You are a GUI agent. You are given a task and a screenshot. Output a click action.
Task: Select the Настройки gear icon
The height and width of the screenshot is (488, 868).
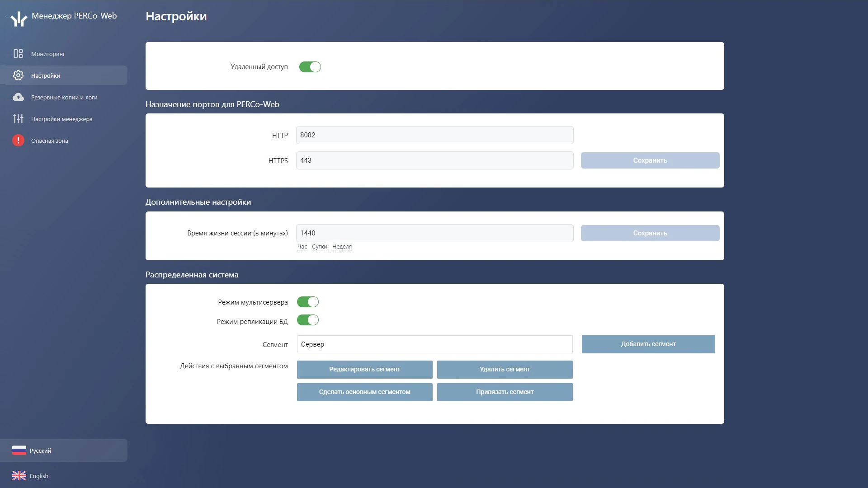(x=18, y=75)
